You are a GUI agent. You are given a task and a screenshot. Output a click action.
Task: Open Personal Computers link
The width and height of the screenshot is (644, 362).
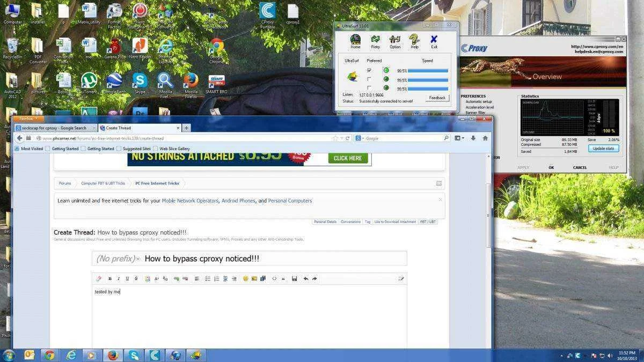[x=290, y=201]
